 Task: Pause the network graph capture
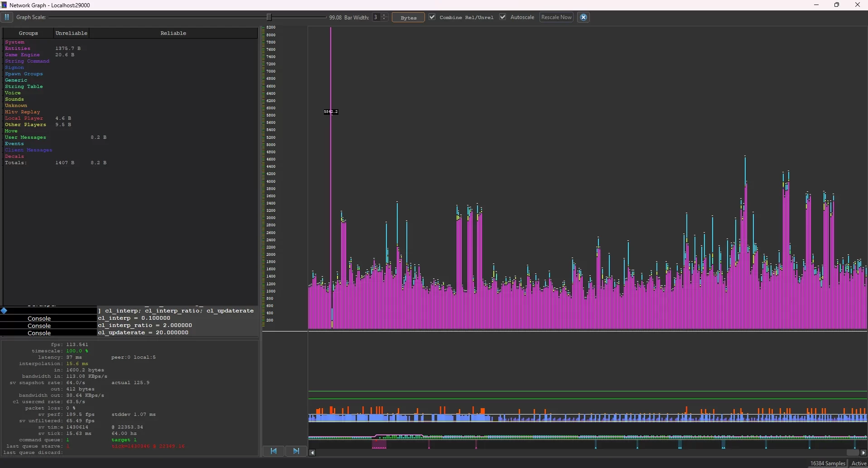pyautogui.click(x=6, y=17)
